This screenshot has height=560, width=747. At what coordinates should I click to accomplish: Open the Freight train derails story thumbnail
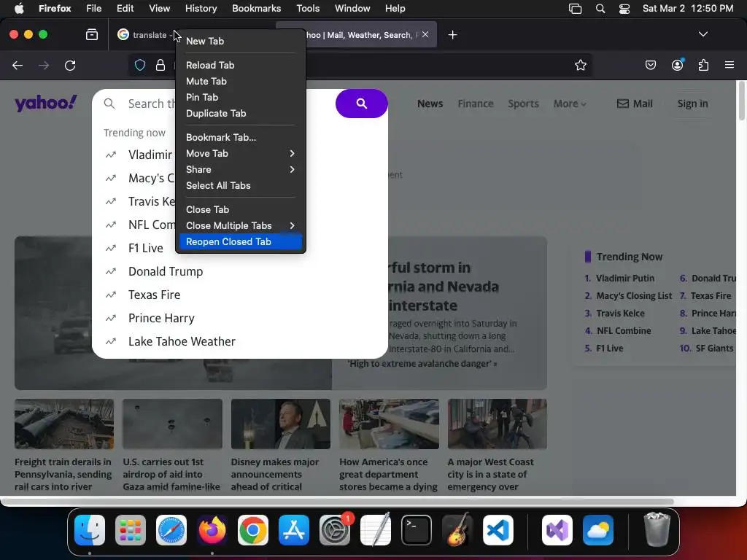(x=64, y=424)
